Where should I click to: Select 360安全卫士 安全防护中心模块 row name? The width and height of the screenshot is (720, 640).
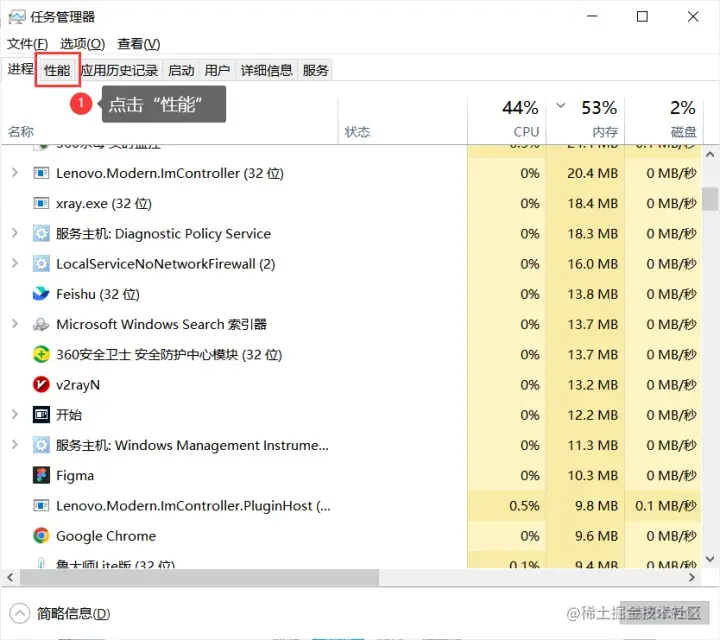tap(169, 354)
